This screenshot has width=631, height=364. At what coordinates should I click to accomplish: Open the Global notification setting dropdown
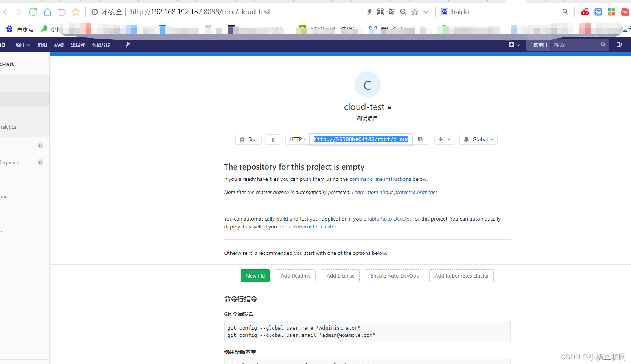[478, 139]
